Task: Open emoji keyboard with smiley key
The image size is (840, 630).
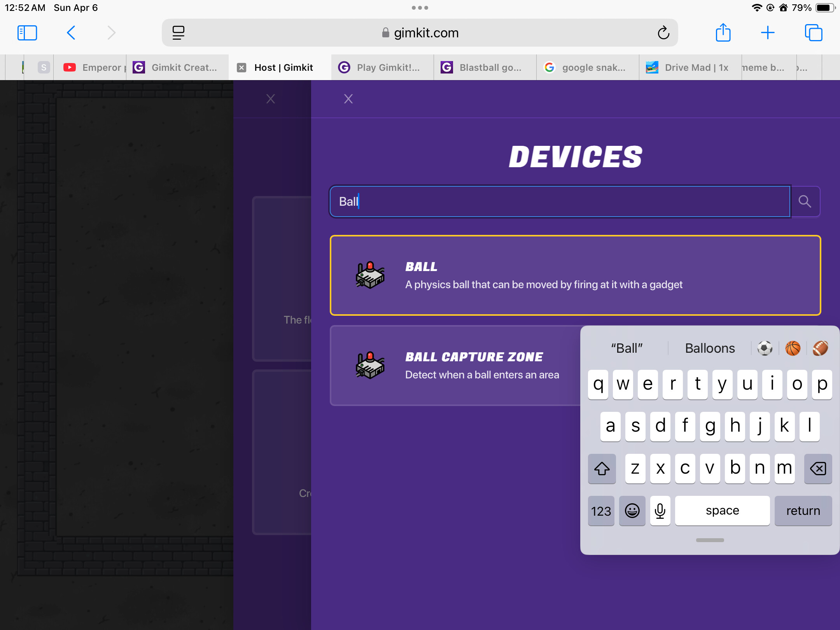Action: 632,511
